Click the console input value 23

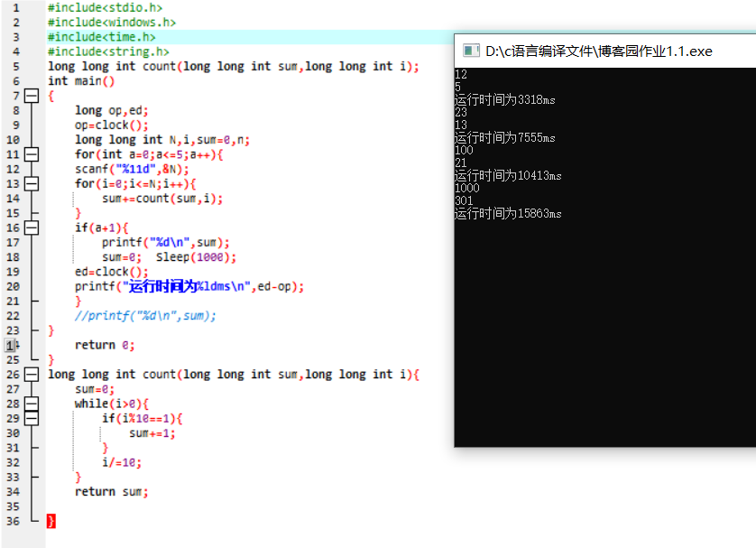click(461, 112)
